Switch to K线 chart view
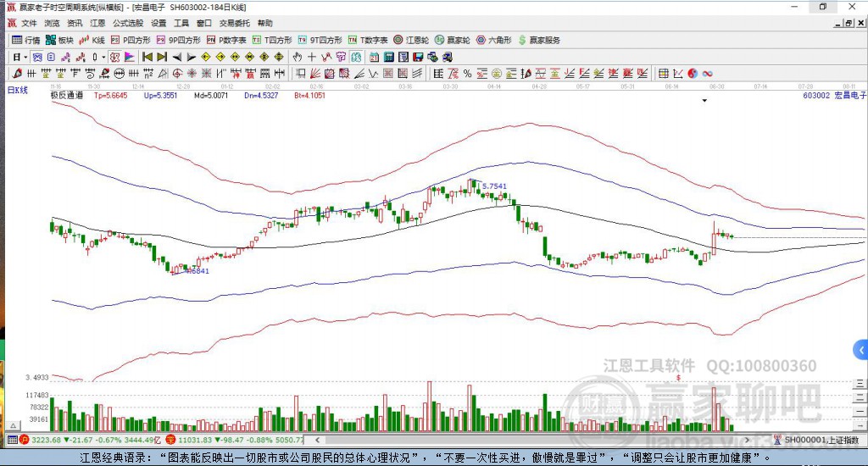Image resolution: width=868 pixels, height=466 pixels. click(92, 40)
